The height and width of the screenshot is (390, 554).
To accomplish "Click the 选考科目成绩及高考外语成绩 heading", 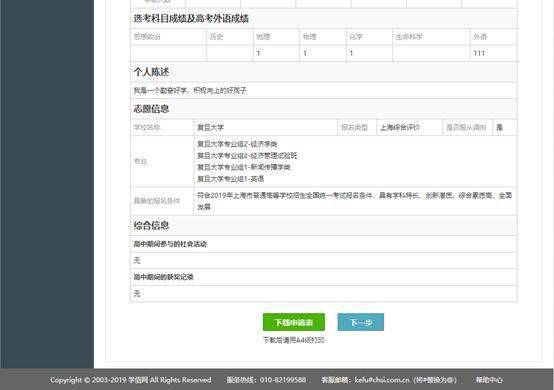I will coord(191,18).
